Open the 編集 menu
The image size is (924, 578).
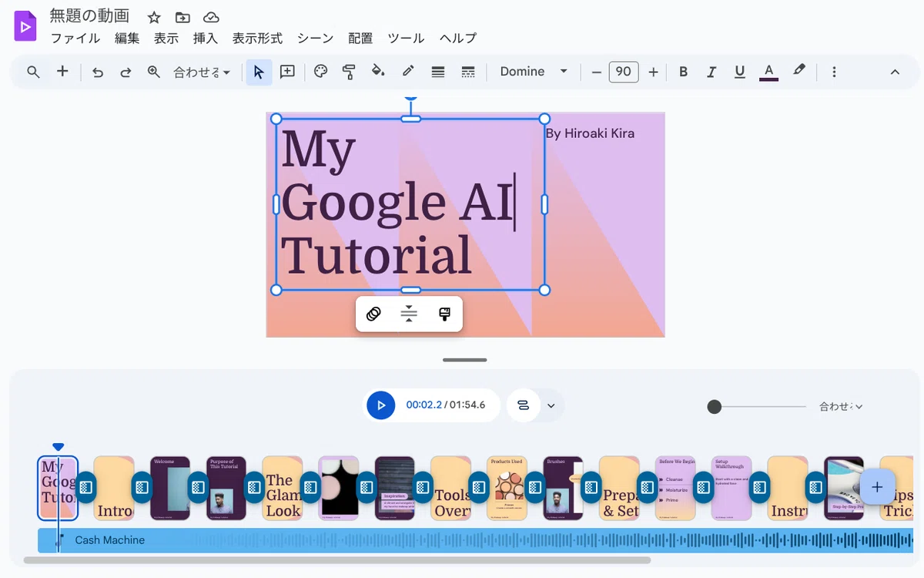coord(127,38)
